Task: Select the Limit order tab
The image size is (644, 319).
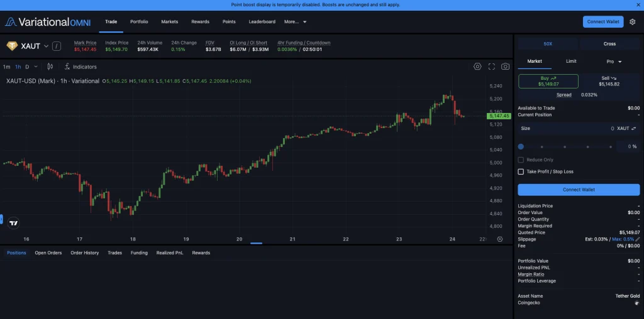Action: tap(571, 61)
